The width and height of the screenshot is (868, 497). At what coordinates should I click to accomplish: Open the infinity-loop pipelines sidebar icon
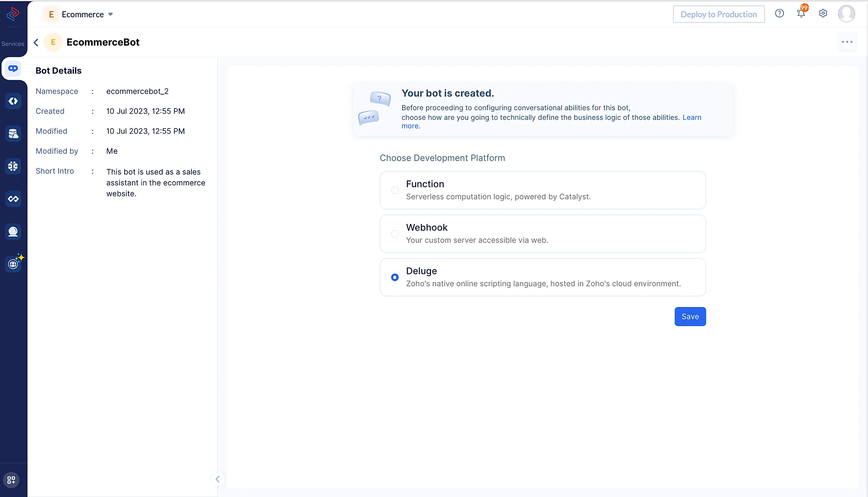click(x=13, y=199)
